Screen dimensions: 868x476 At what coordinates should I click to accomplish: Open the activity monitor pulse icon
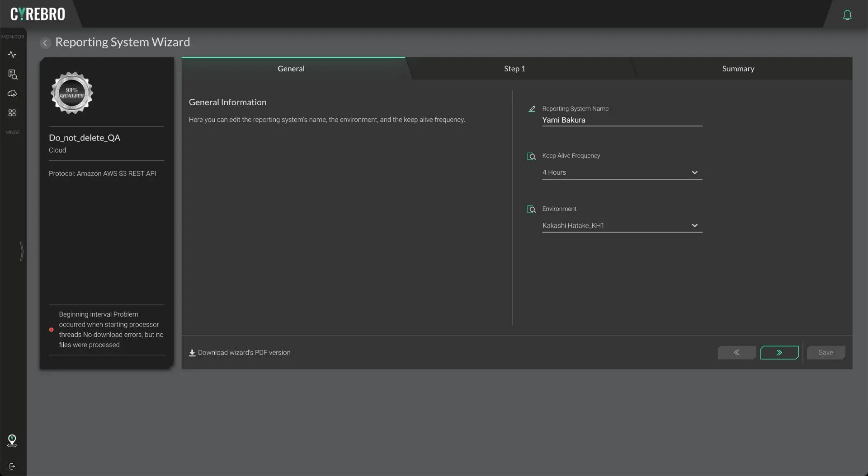pos(12,55)
